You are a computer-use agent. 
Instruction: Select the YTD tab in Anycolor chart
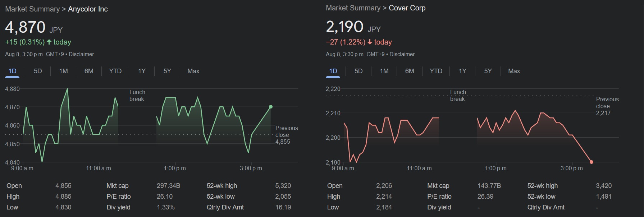point(115,71)
